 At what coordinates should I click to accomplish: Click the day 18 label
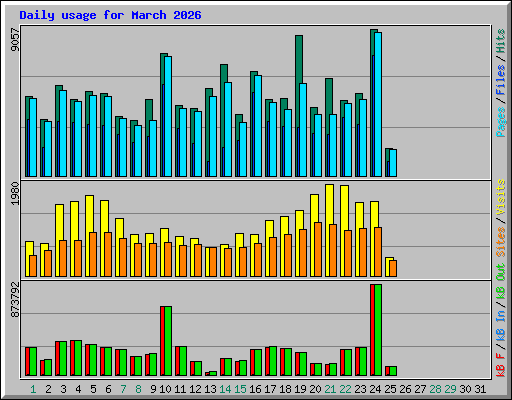click(285, 389)
